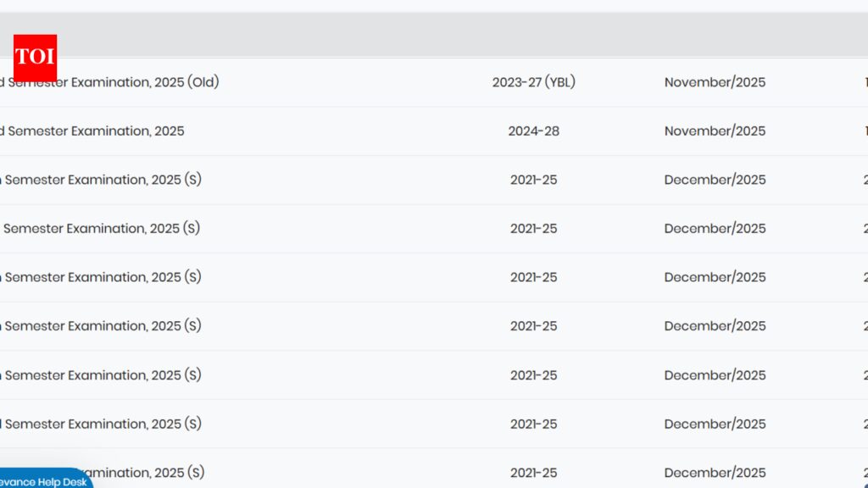
Task: Select the first 2021-25 session cell
Action: tap(533, 180)
